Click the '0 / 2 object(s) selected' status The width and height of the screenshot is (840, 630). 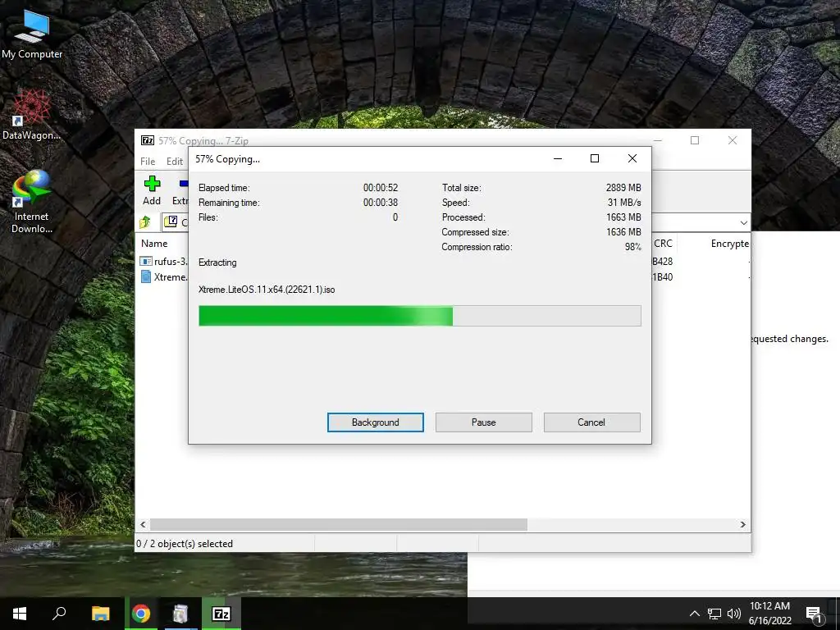pos(185,544)
